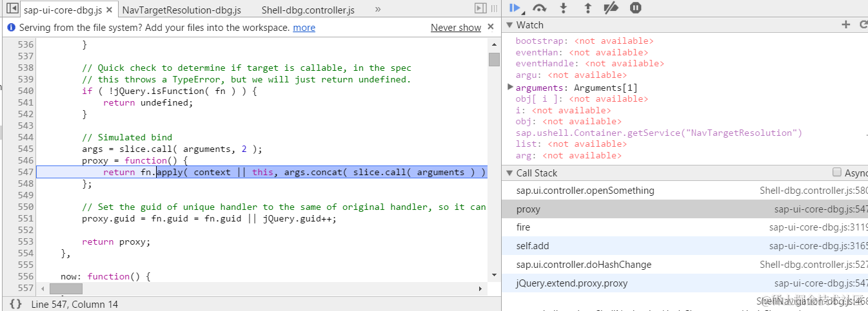Dismiss the workspace info bar
868x311 pixels.
pyautogui.click(x=491, y=27)
